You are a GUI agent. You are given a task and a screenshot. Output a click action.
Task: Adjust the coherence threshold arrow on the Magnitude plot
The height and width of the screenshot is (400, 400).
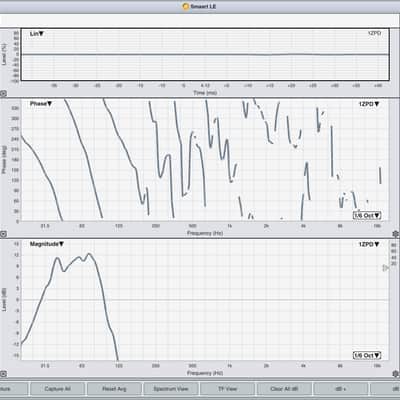385,268
